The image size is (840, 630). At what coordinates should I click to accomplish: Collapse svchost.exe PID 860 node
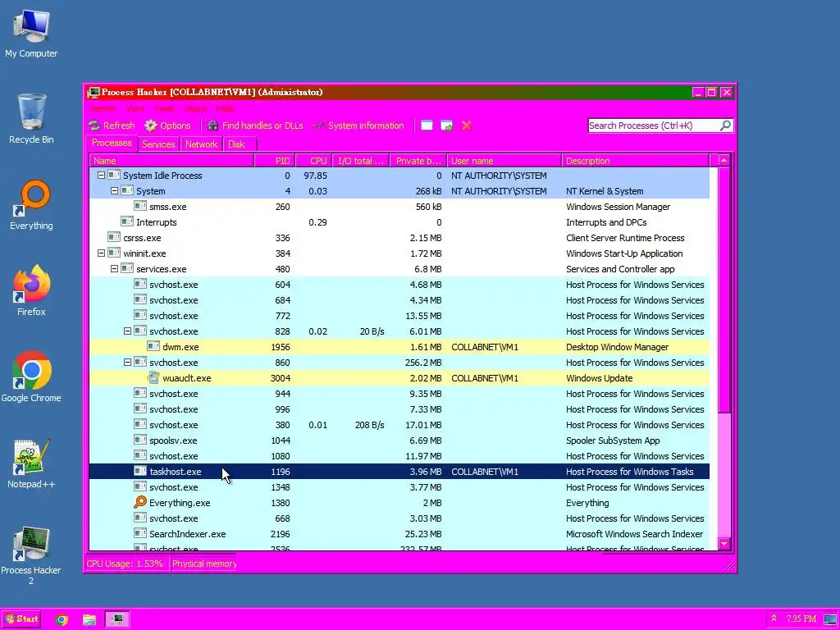coord(127,362)
